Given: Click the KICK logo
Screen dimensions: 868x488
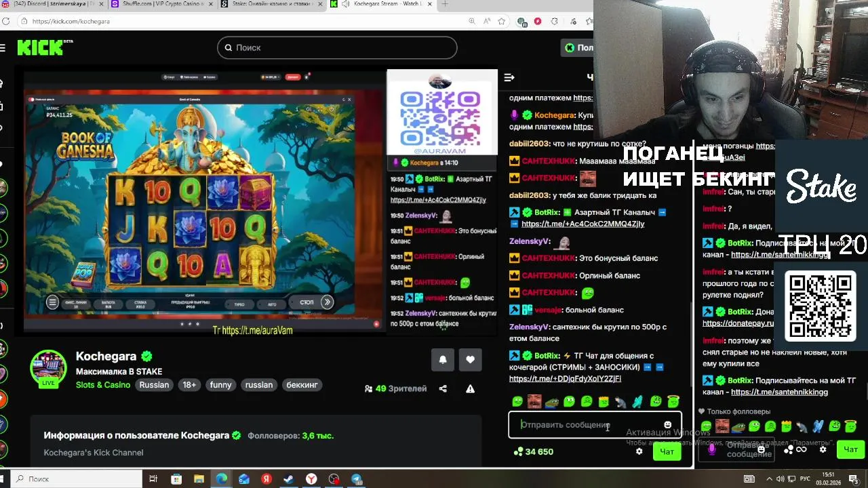Looking at the screenshot, I should pyautogui.click(x=41, y=47).
